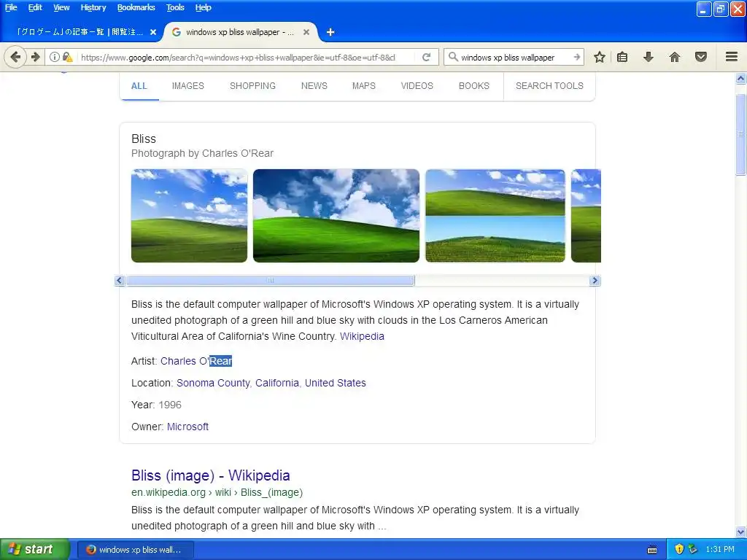Image resolution: width=747 pixels, height=560 pixels.
Task: Open the Bookmarks menu
Action: tap(136, 7)
